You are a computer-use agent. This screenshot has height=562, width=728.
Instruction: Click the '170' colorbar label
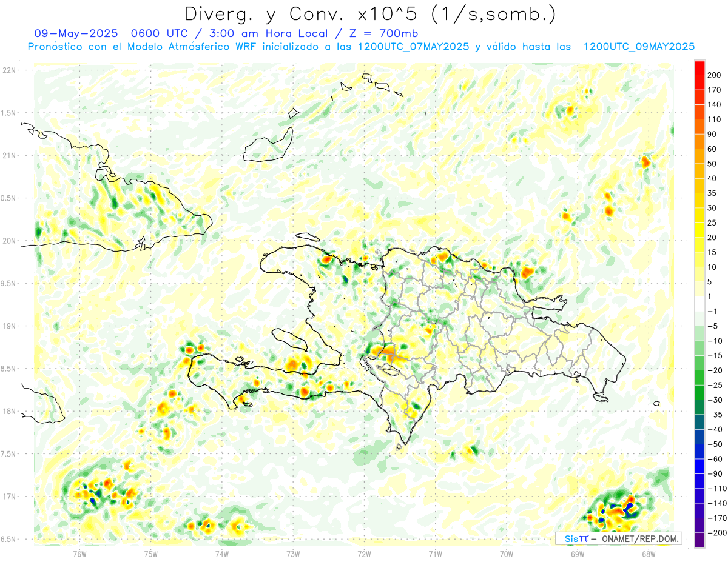coord(714,90)
